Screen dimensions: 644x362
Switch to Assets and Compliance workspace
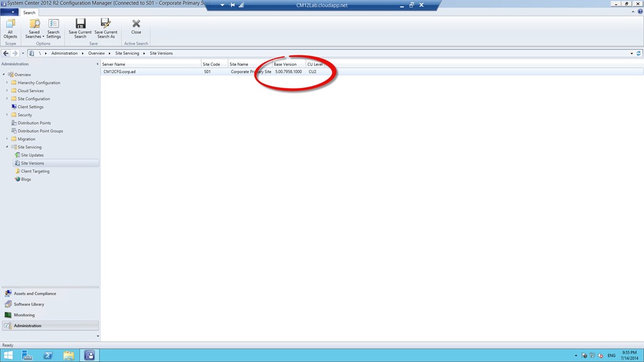35,293
